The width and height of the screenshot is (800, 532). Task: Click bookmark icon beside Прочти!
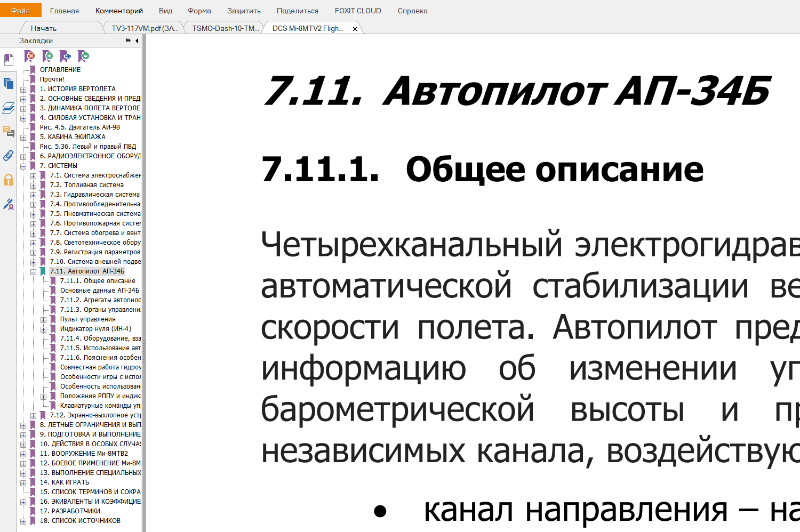click(x=33, y=79)
